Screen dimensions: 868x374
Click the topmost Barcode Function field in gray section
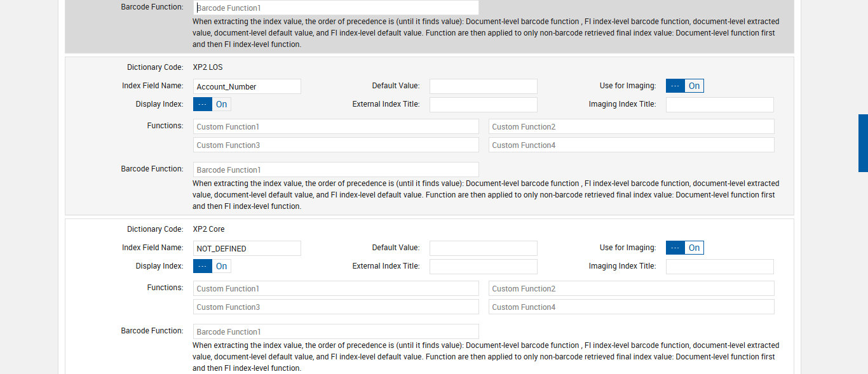click(336, 8)
